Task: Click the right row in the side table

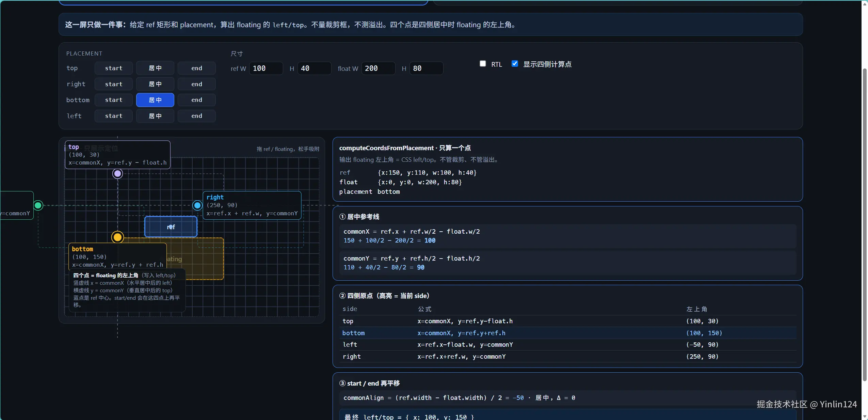Action: 568,357
